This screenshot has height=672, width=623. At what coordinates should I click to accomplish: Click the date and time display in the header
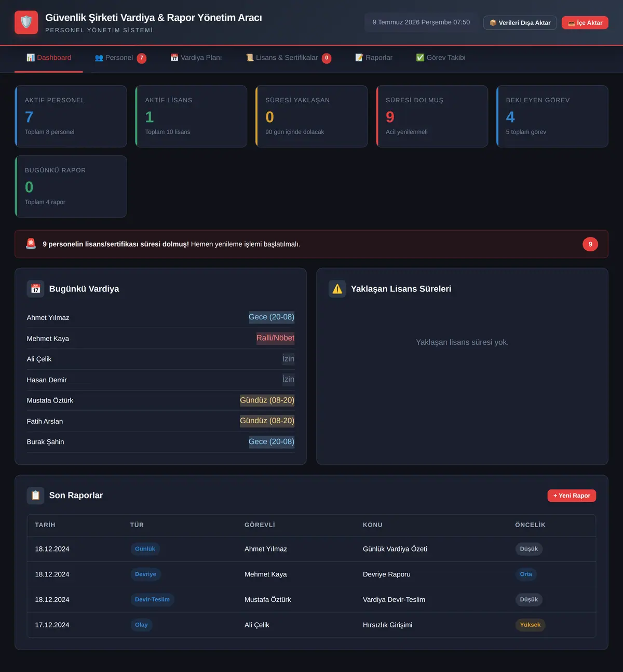pyautogui.click(x=421, y=22)
